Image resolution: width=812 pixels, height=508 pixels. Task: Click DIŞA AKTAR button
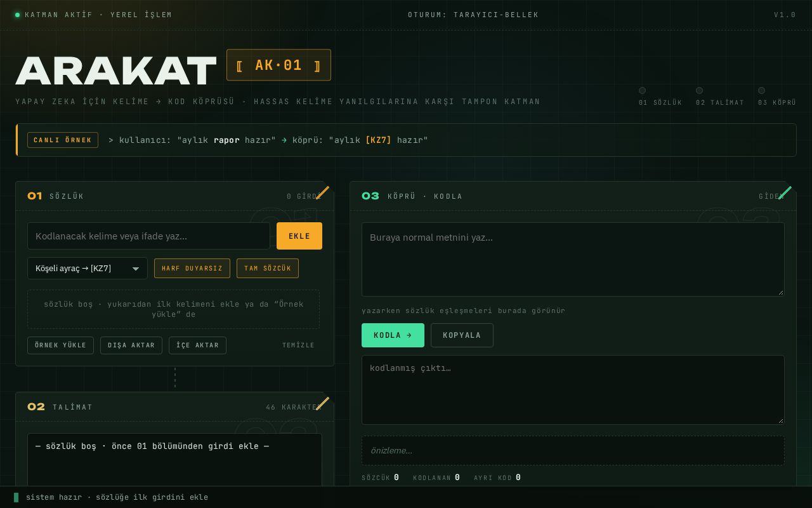131,345
